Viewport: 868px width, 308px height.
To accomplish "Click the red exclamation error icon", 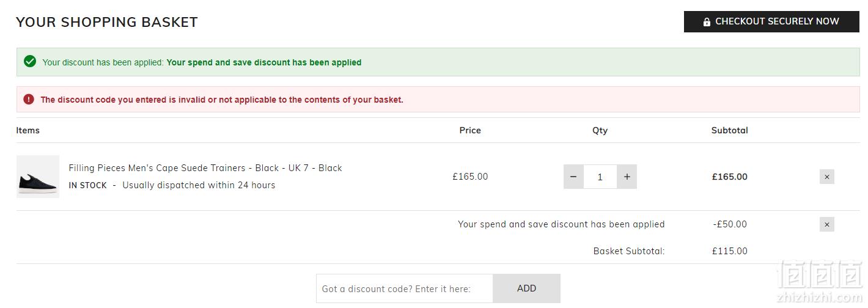I will coord(29,99).
